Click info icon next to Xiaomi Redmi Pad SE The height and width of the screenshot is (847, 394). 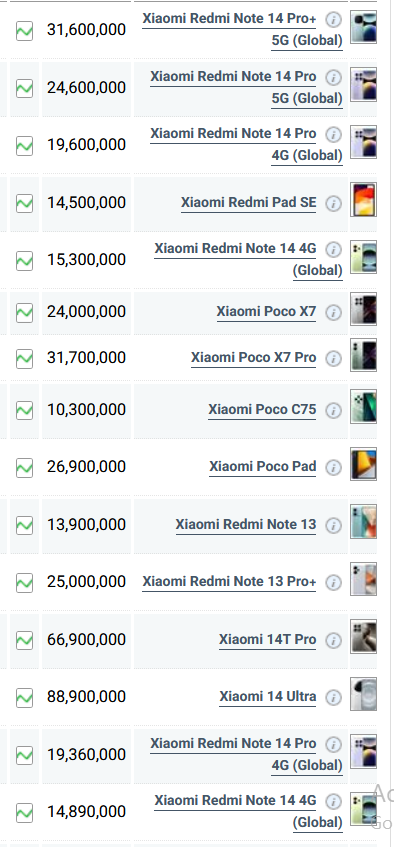point(333,204)
